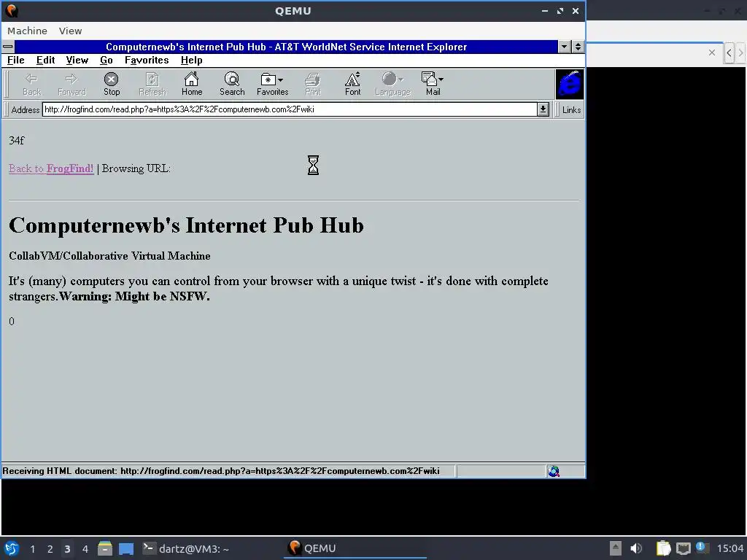The image size is (747, 560).
Task: Open the View menu in Internet Explorer
Action: [77, 60]
